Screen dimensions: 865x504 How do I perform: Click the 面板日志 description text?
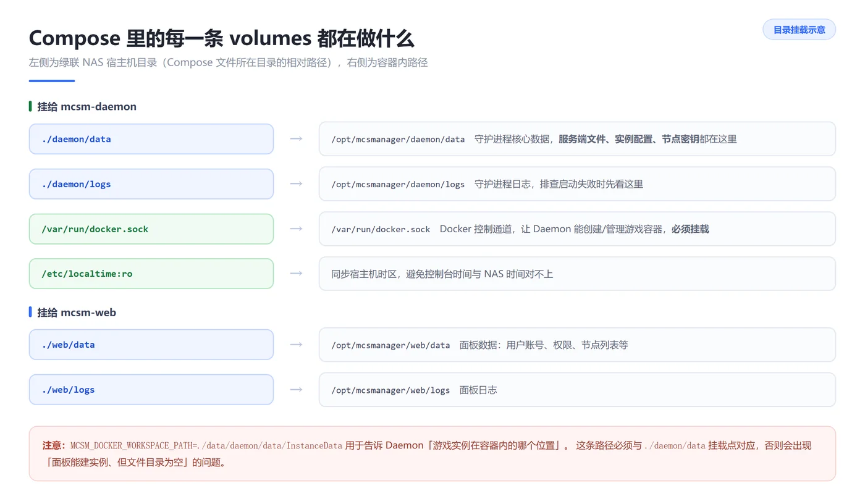click(478, 390)
